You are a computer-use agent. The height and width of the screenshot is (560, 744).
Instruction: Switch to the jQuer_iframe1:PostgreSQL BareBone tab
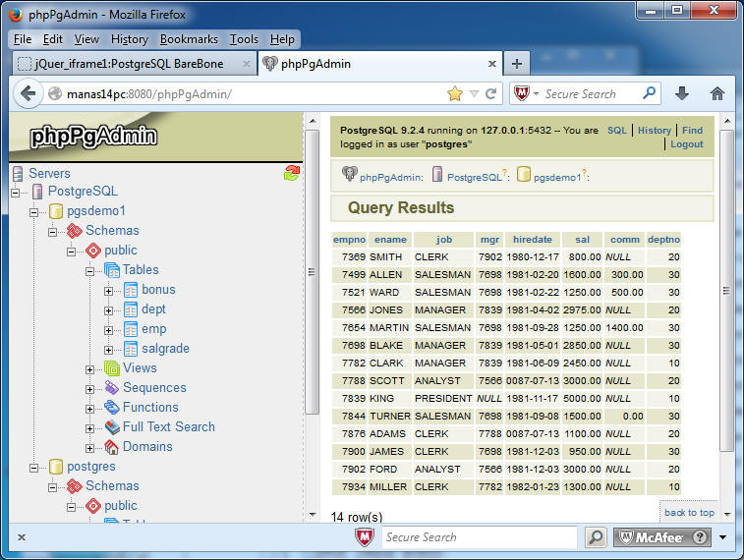click(135, 64)
